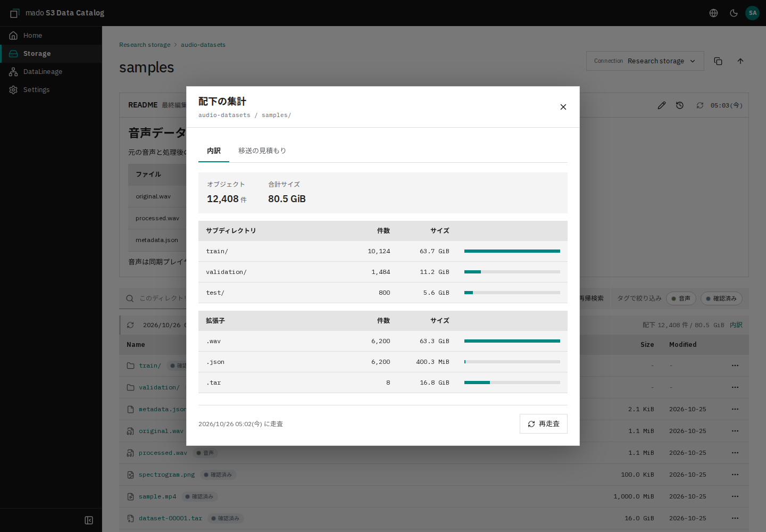Expand the Connection Research storage dropdown
Viewport: 766px width, 532px height.
pyautogui.click(x=645, y=61)
